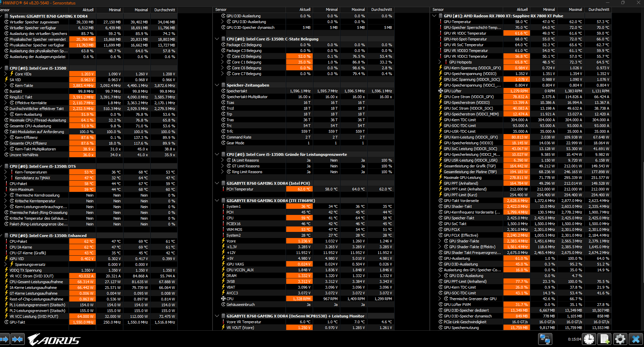This screenshot has width=644, height=347.
Task: Collapse the Gründe für Leistungsgrenzwerte group
Action: coord(217,154)
